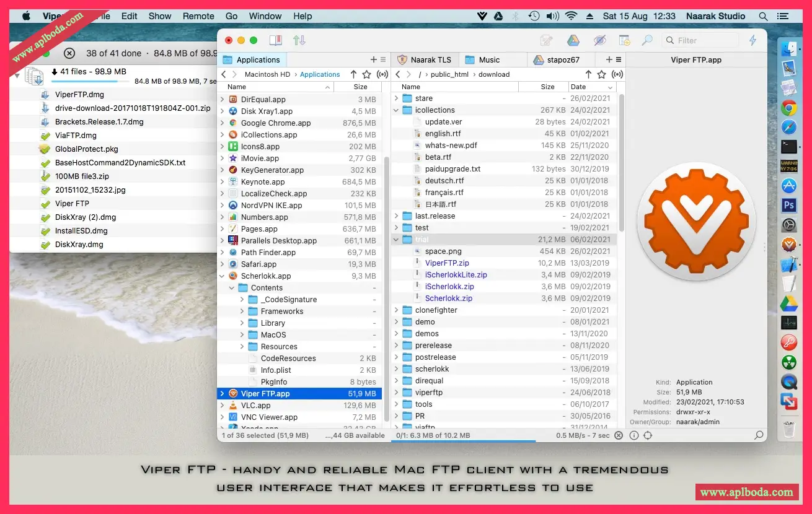Cancel the transfer in the status bar

click(619, 435)
